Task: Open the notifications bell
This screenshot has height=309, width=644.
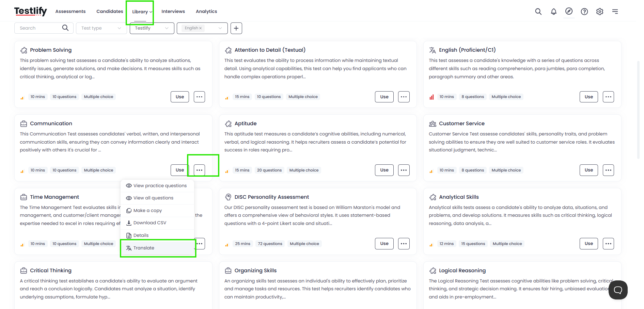Action: click(x=554, y=12)
